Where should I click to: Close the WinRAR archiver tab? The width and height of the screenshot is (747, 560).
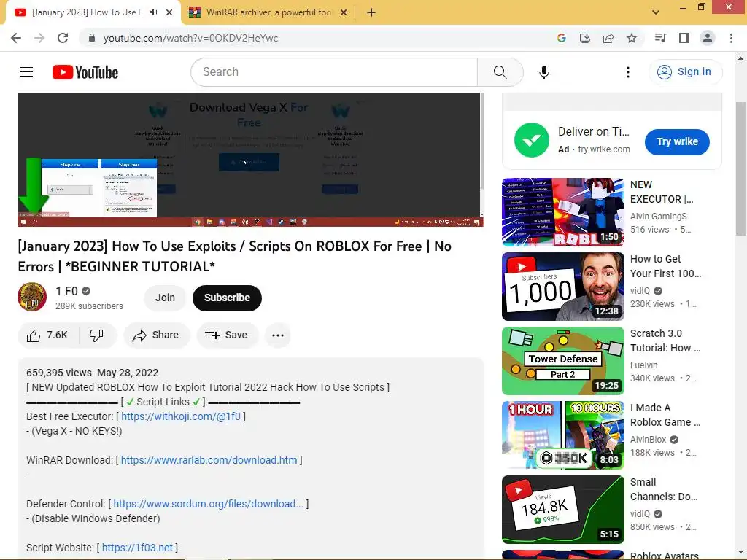point(344,12)
